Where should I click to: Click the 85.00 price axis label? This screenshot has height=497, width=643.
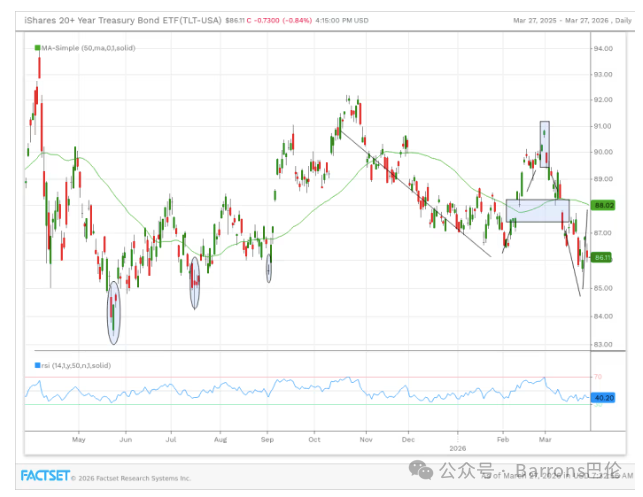tap(603, 288)
